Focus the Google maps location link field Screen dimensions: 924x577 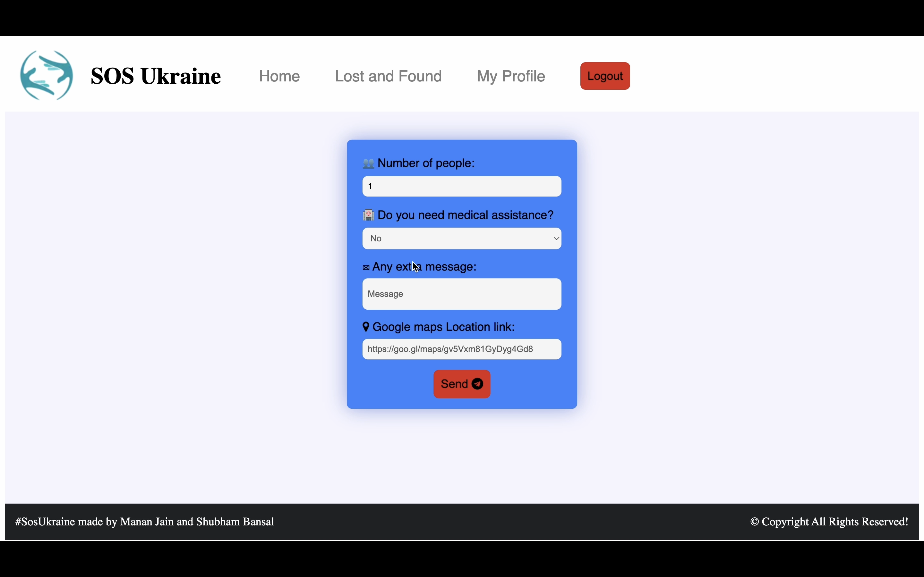coord(462,349)
